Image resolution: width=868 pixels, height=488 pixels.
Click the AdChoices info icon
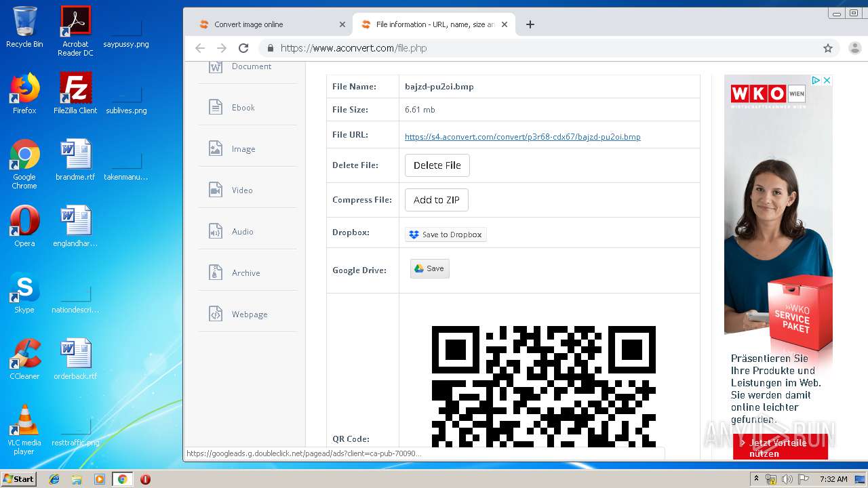[x=816, y=80]
